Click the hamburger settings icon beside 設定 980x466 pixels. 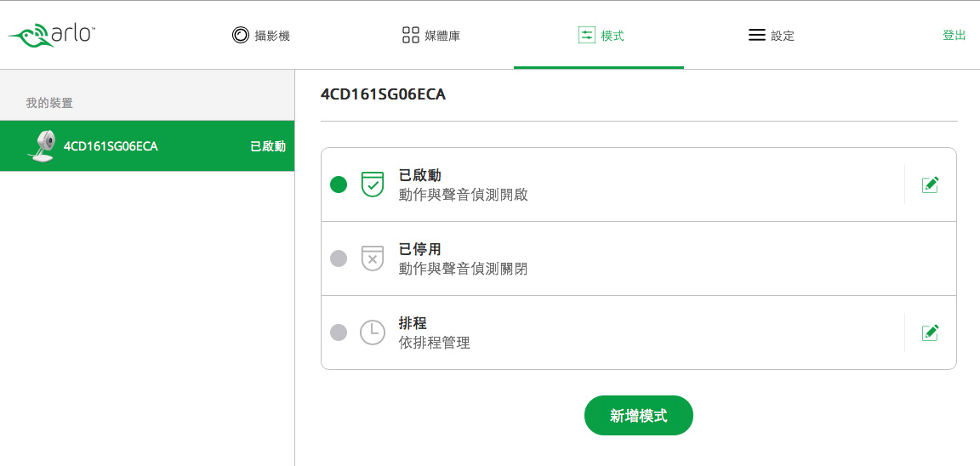757,35
